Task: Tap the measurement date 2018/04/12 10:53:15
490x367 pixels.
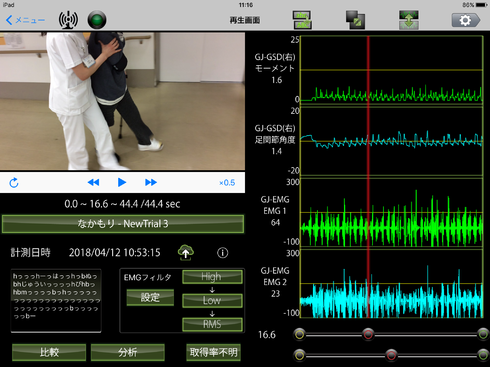Action: [115, 253]
